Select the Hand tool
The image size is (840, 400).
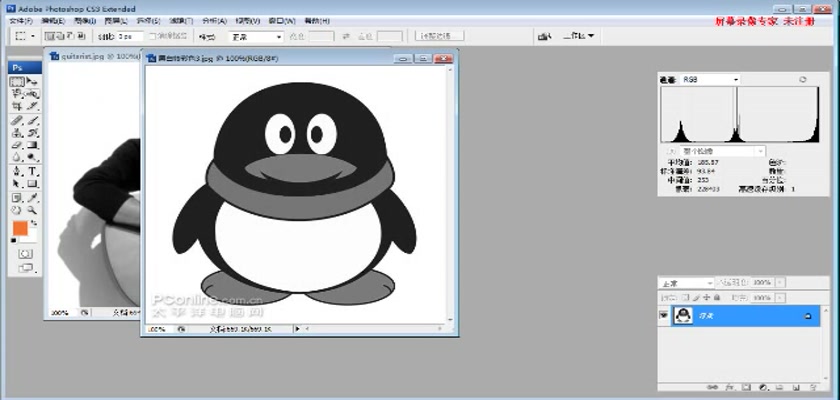click(18, 210)
